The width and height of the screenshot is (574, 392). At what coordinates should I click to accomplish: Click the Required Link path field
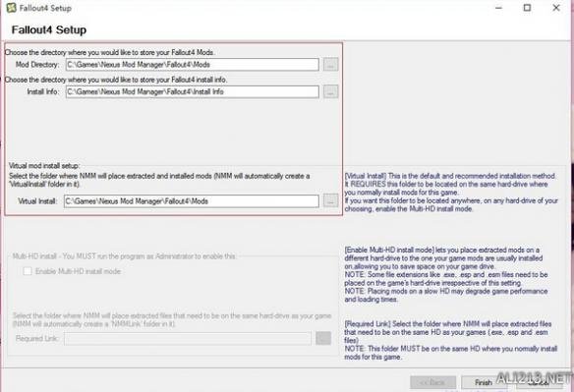[188, 339]
